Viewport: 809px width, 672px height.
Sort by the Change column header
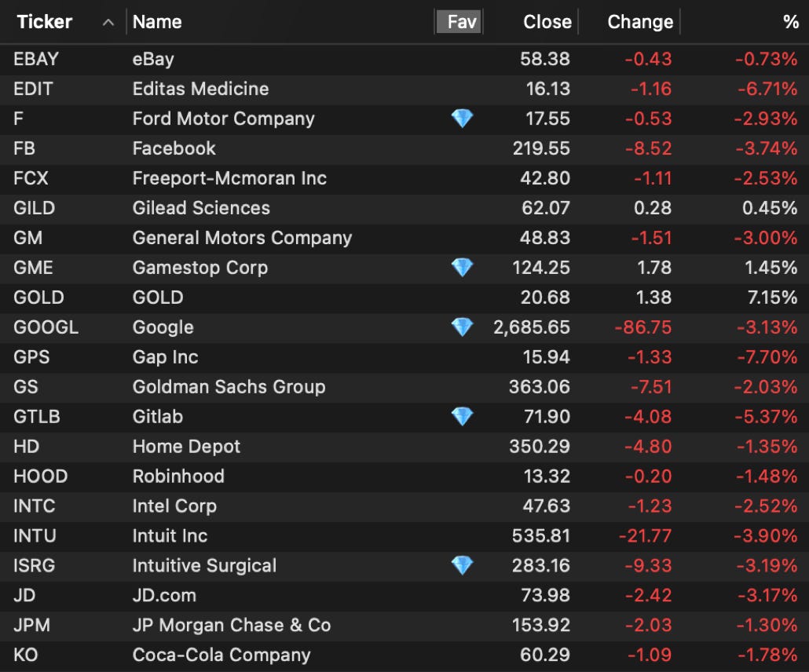pyautogui.click(x=640, y=22)
